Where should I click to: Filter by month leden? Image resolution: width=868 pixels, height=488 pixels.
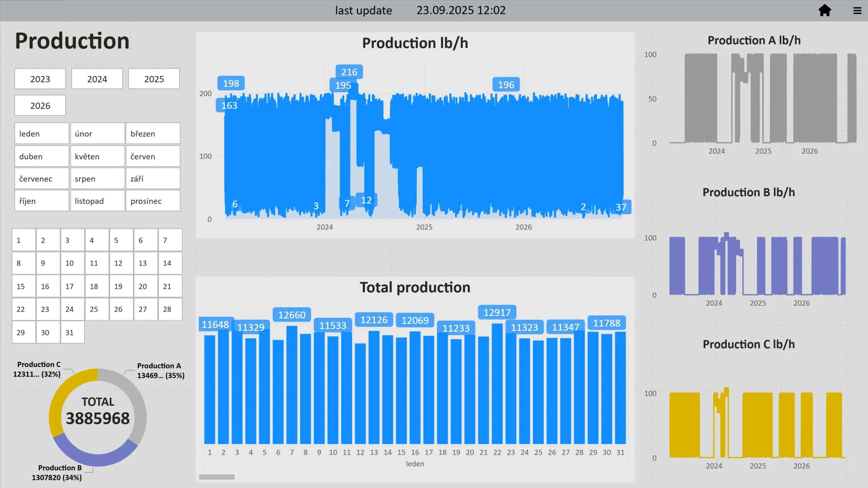click(41, 134)
